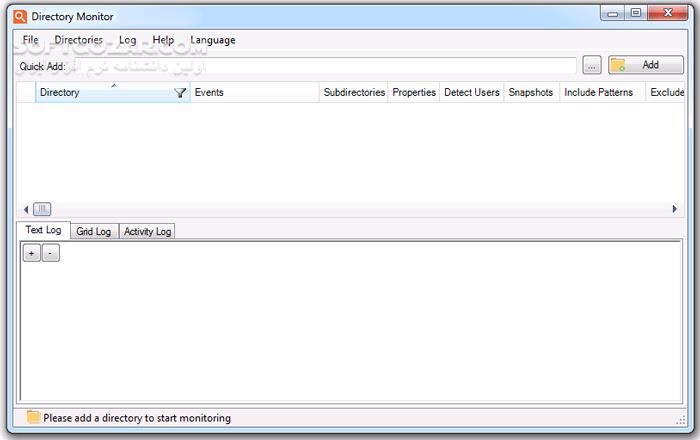700x440 pixels.
Task: Switch to the Text Log tab
Action: 43,230
